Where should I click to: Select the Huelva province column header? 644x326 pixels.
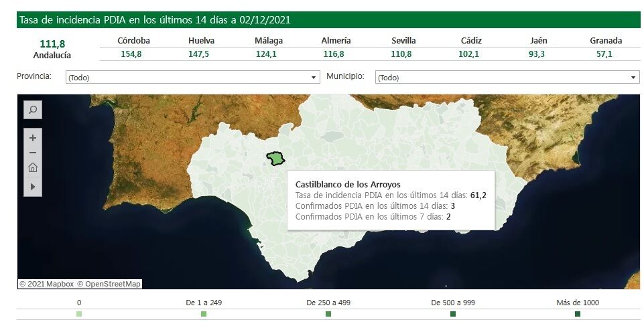(x=201, y=40)
